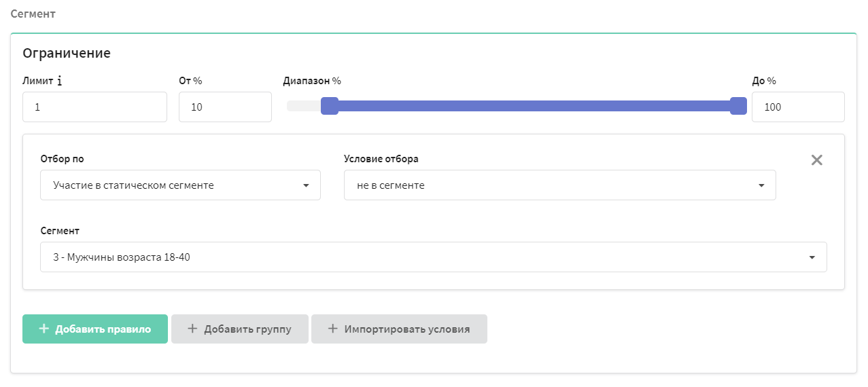Remove the rule with the X icon
The width and height of the screenshot is (868, 387).
tap(817, 160)
